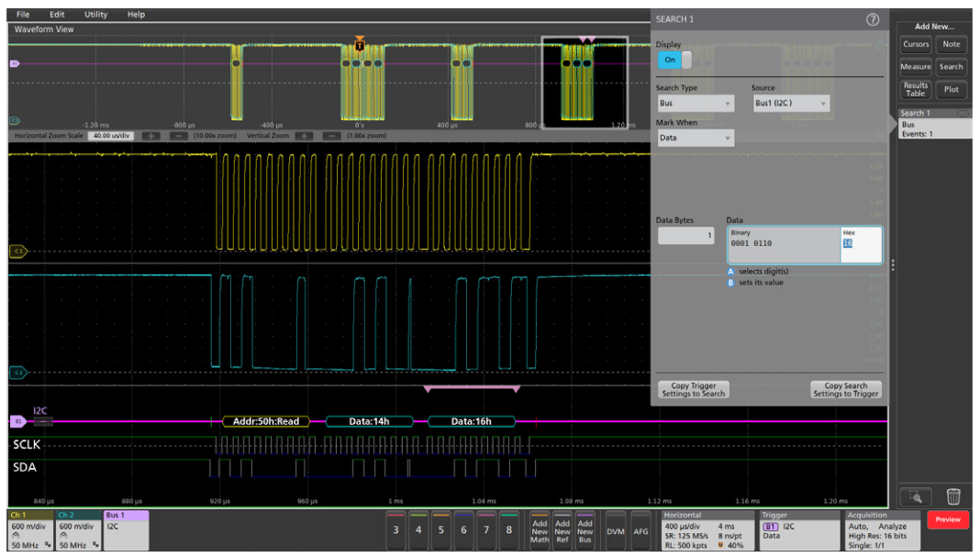Click Copy Trigger Settings to Search
The width and height of the screenshot is (980, 557).
[x=694, y=390]
